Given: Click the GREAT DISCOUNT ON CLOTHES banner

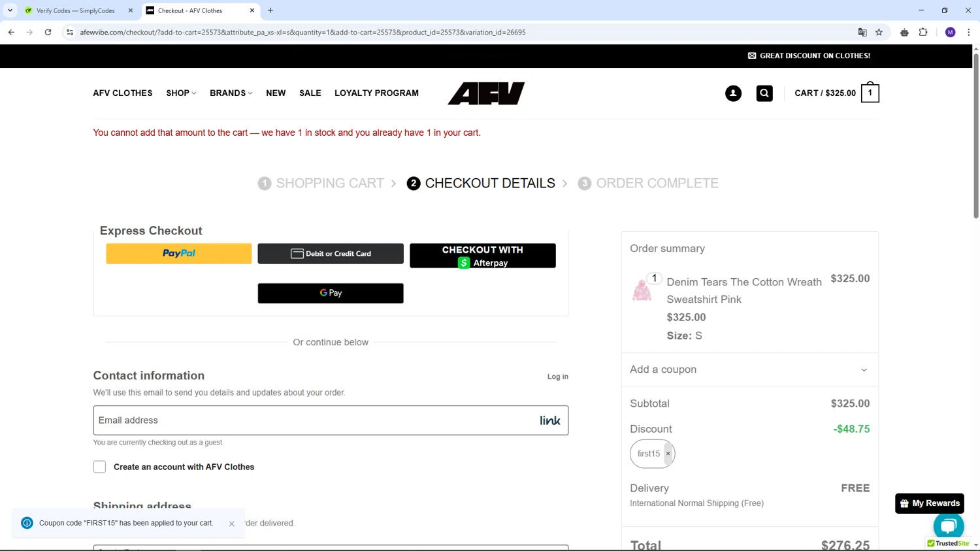Looking at the screenshot, I should [809, 55].
